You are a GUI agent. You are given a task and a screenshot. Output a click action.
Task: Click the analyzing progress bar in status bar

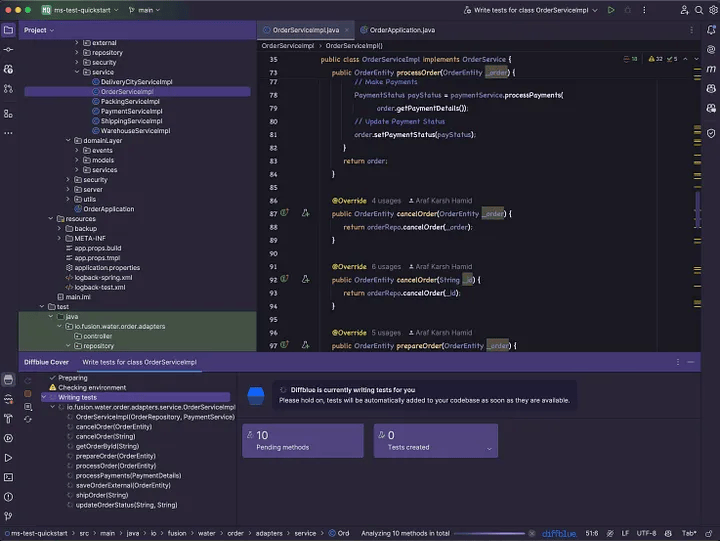click(492, 534)
